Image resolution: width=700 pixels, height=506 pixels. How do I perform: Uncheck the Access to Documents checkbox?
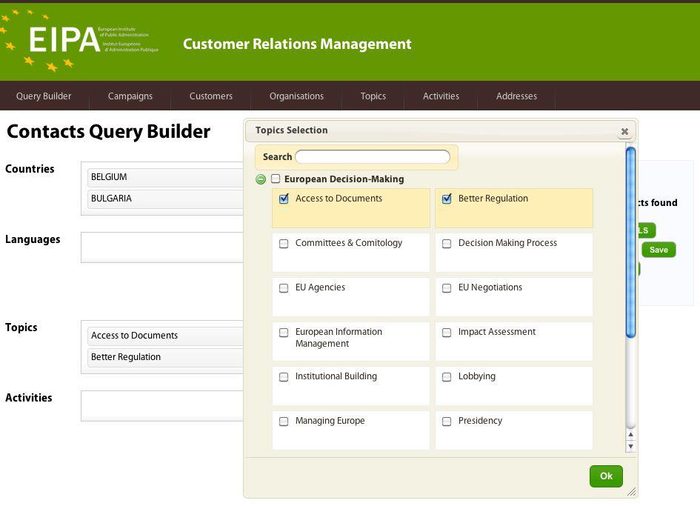pyautogui.click(x=284, y=199)
